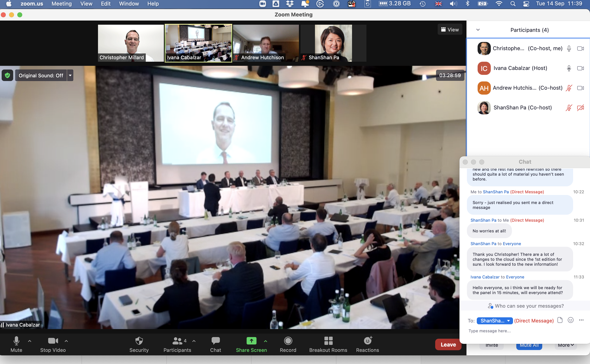This screenshot has width=590, height=364.
Task: Open the emoji picker in chat
Action: point(570,320)
